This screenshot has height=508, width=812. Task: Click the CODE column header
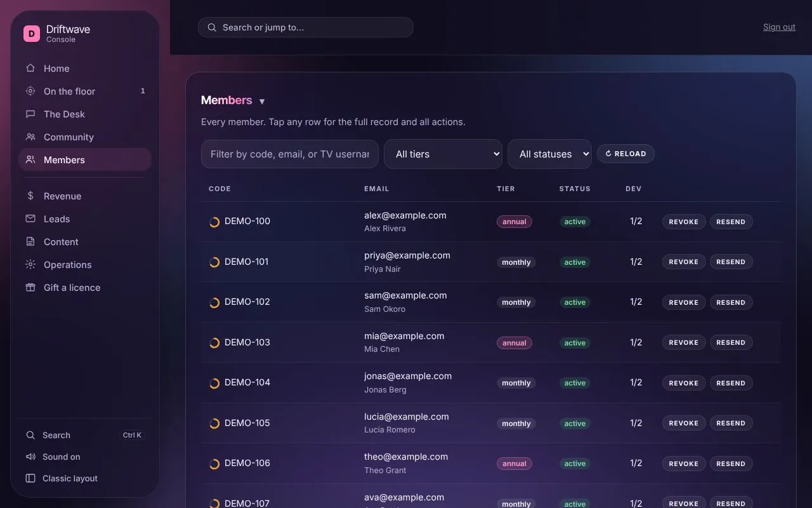(x=219, y=189)
